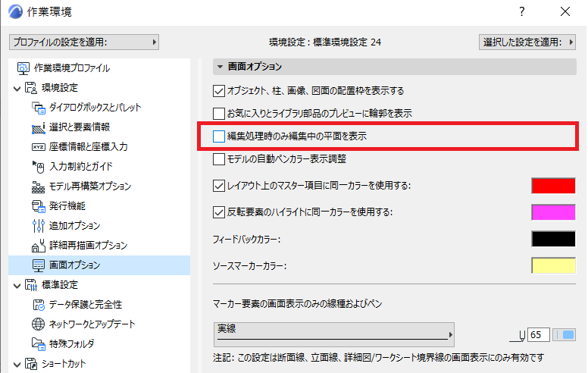Viewport: 588px width, 373px height.
Task: Toggle オブジェクト、柱、画像、図面の配置枠を表示する checkbox
Action: 219,91
